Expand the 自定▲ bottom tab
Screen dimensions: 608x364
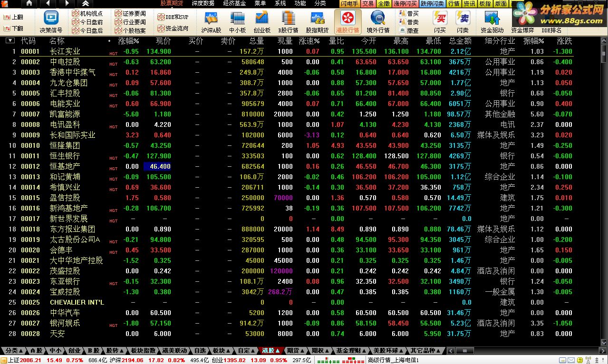(x=247, y=351)
